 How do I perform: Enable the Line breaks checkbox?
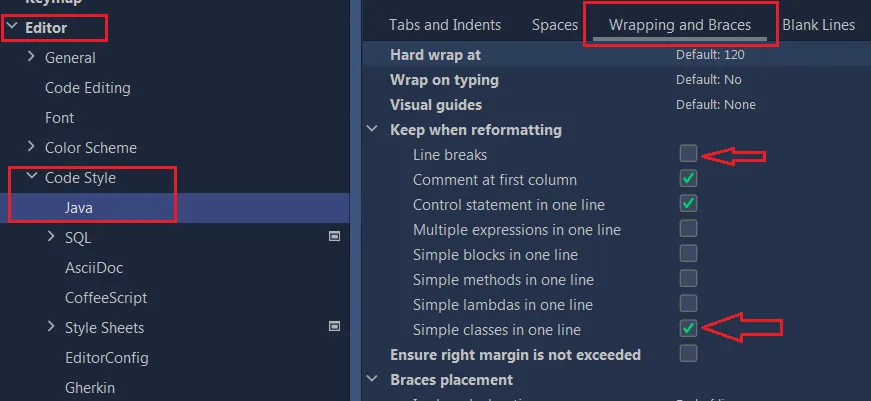[688, 154]
